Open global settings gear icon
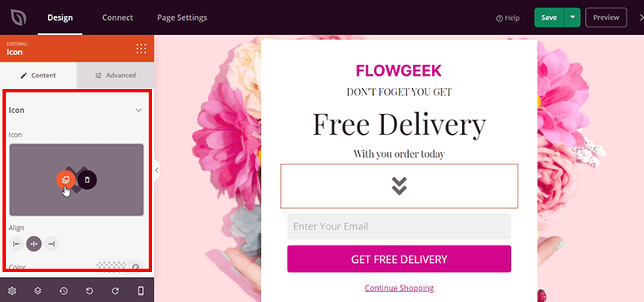644x302 pixels. (x=12, y=291)
